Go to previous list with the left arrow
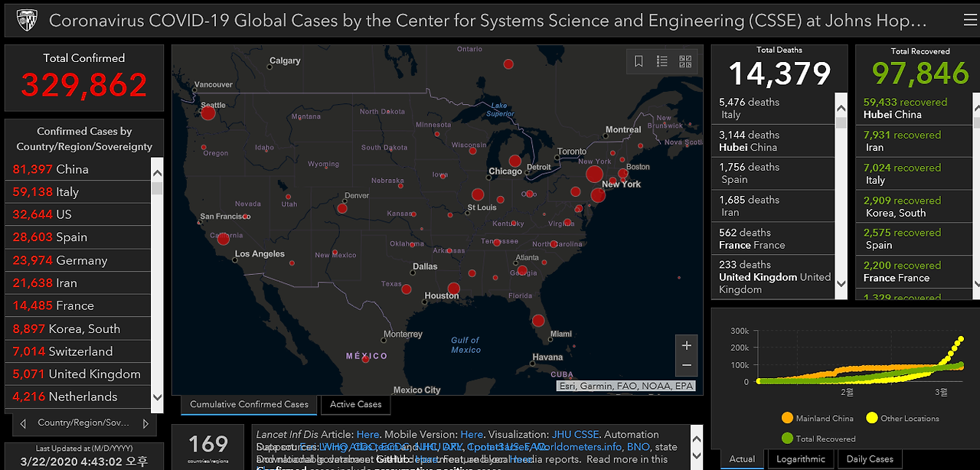Image resolution: width=980 pixels, height=470 pixels. pos(23,423)
